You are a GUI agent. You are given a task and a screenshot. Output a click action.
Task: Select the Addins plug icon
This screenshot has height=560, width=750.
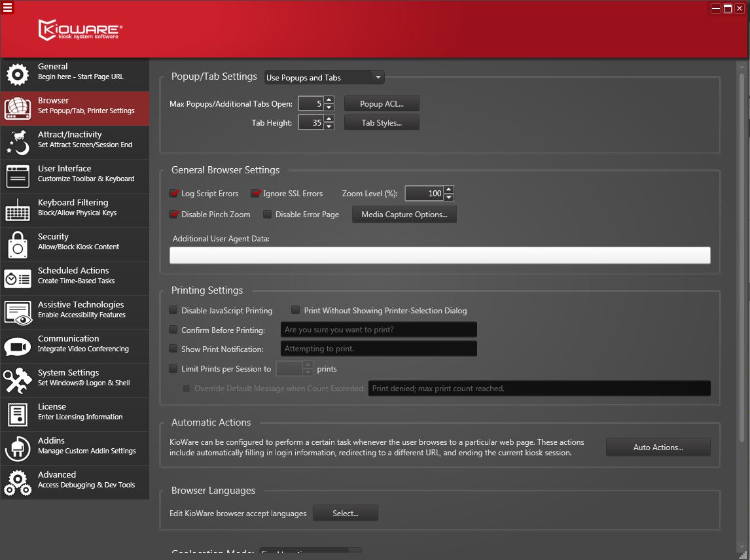click(18, 449)
